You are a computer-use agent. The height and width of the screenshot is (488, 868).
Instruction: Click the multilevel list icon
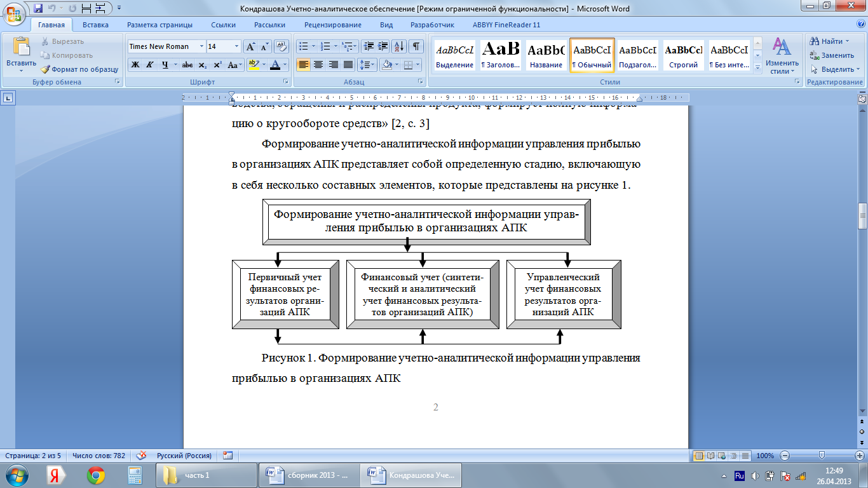[x=347, y=46]
